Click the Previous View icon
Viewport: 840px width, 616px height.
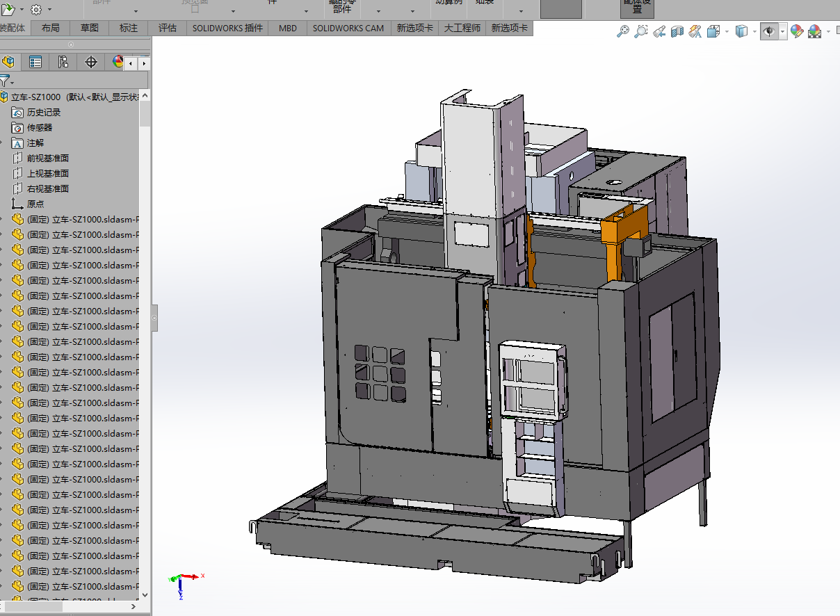pyautogui.click(x=659, y=31)
